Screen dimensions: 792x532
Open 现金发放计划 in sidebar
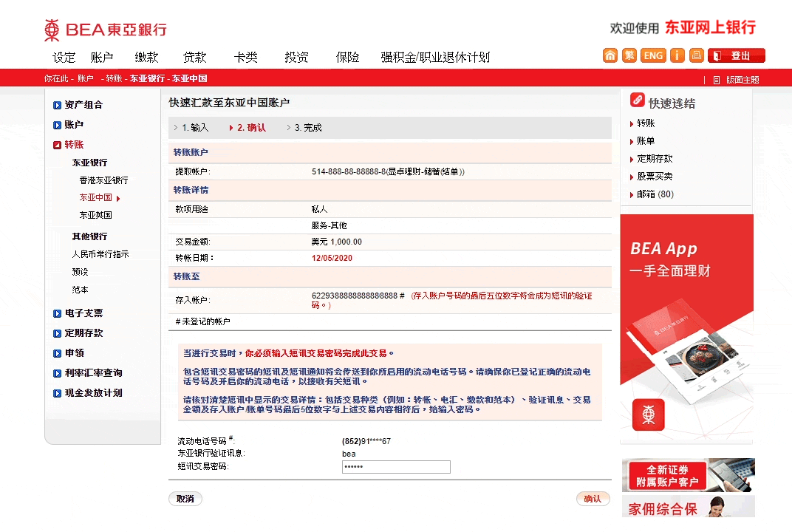(93, 392)
